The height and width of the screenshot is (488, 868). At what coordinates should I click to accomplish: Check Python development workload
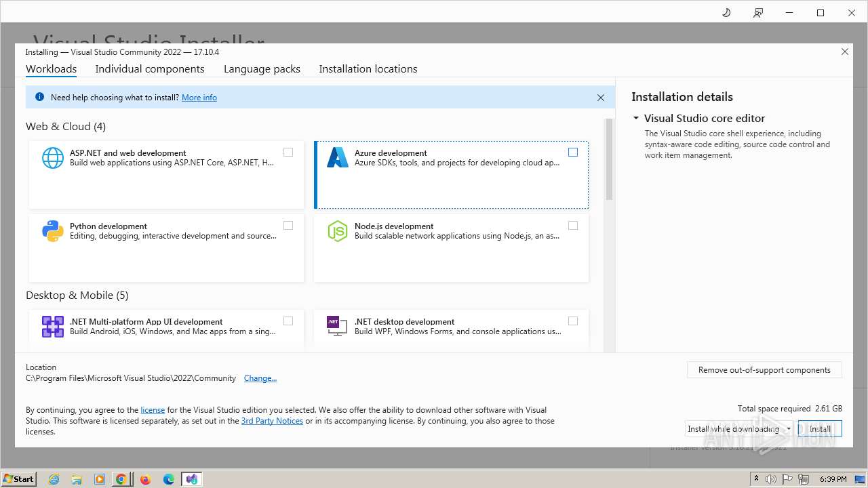point(288,226)
